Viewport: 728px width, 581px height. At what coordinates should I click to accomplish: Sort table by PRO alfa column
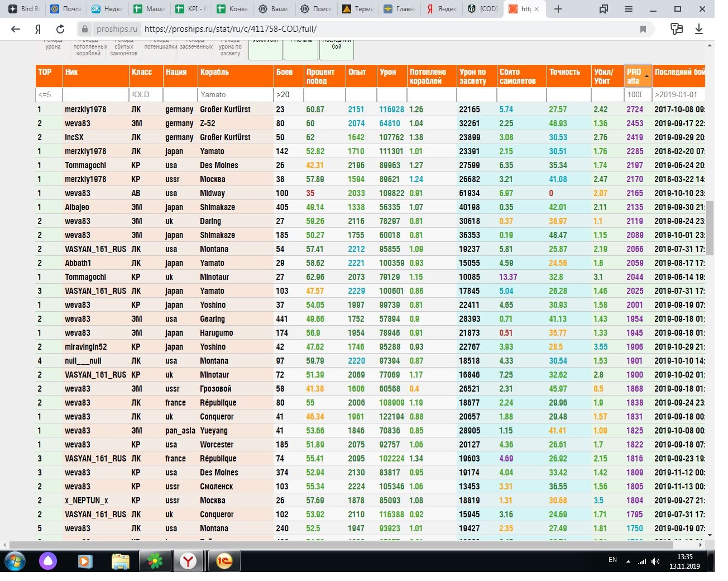[x=638, y=76]
